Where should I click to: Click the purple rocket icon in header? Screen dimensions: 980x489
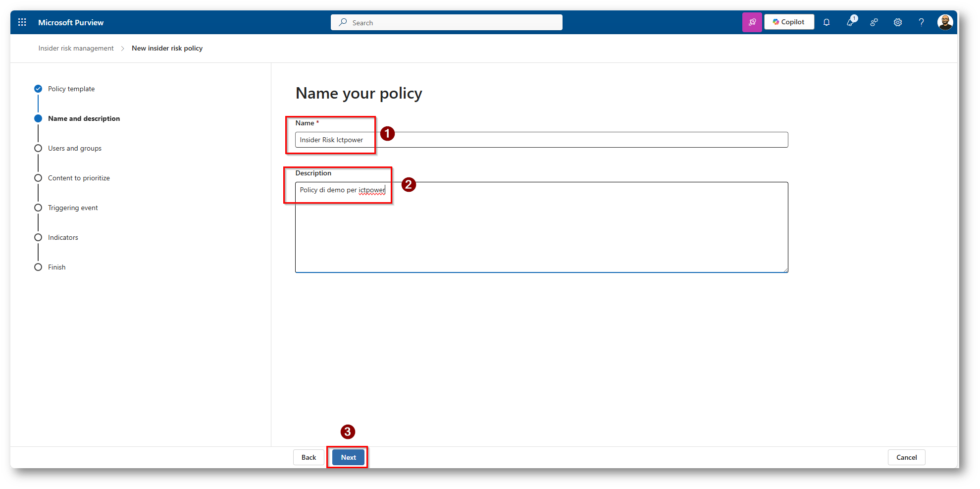pos(752,22)
